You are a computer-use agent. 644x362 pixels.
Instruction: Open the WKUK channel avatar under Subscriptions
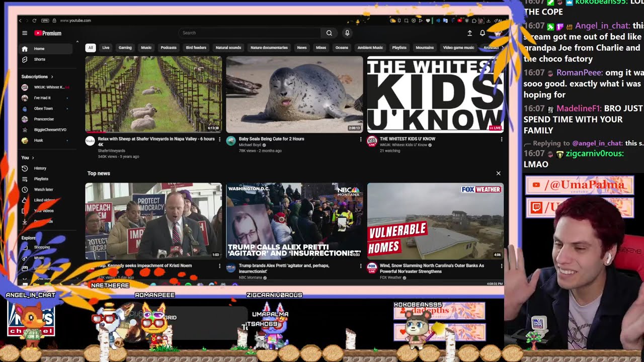[25, 87]
